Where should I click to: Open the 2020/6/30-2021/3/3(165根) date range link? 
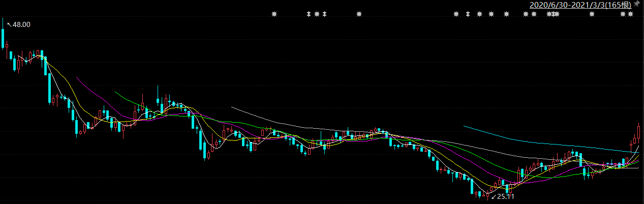click(x=581, y=5)
